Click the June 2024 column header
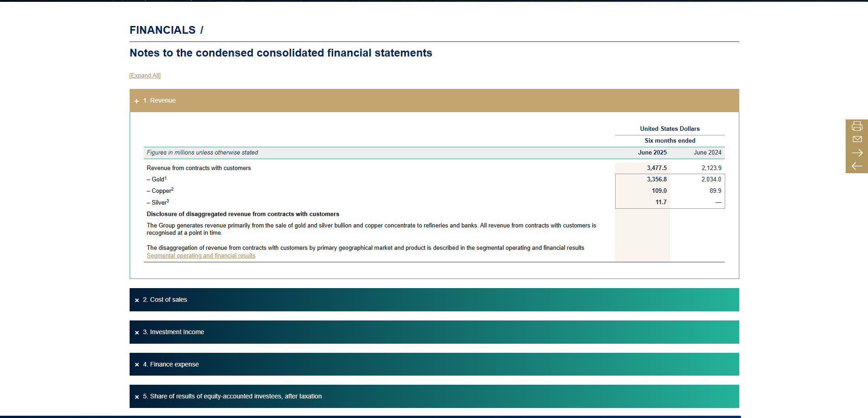 (707, 153)
